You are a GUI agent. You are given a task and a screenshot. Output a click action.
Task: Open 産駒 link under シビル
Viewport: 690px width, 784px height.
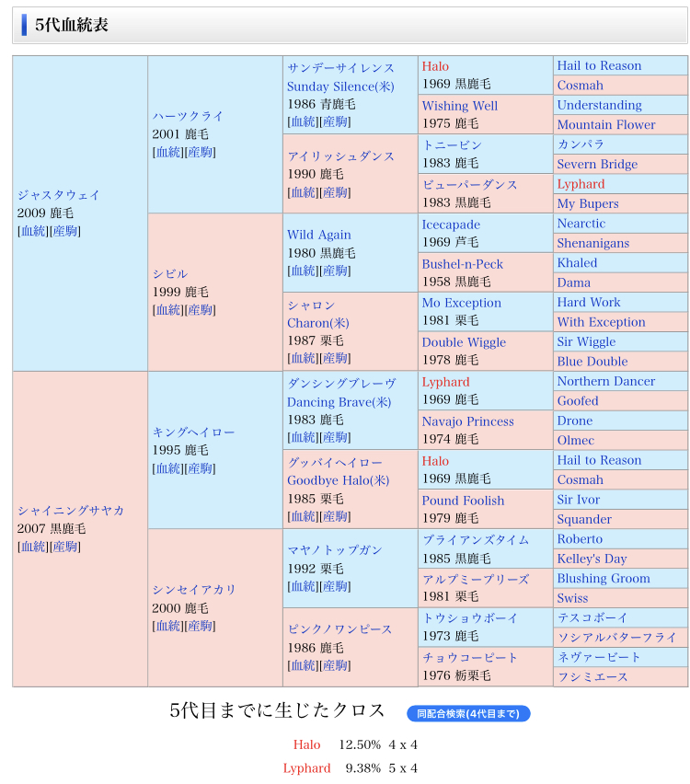[200, 310]
